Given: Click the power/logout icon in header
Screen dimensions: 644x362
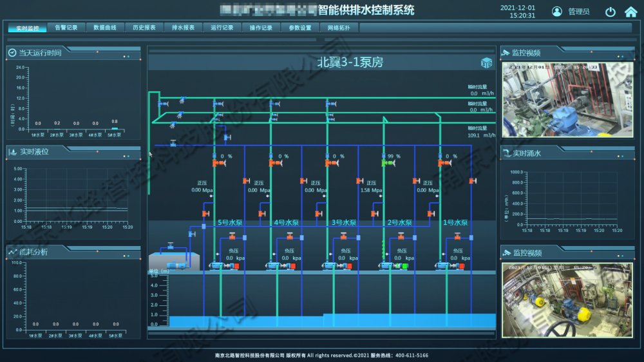Looking at the screenshot, I should pyautogui.click(x=611, y=12).
